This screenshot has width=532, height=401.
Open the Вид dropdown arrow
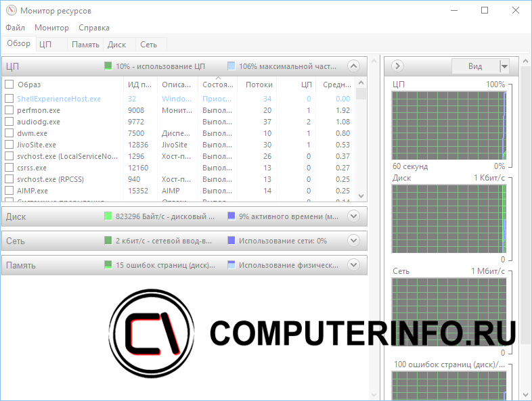coord(504,66)
